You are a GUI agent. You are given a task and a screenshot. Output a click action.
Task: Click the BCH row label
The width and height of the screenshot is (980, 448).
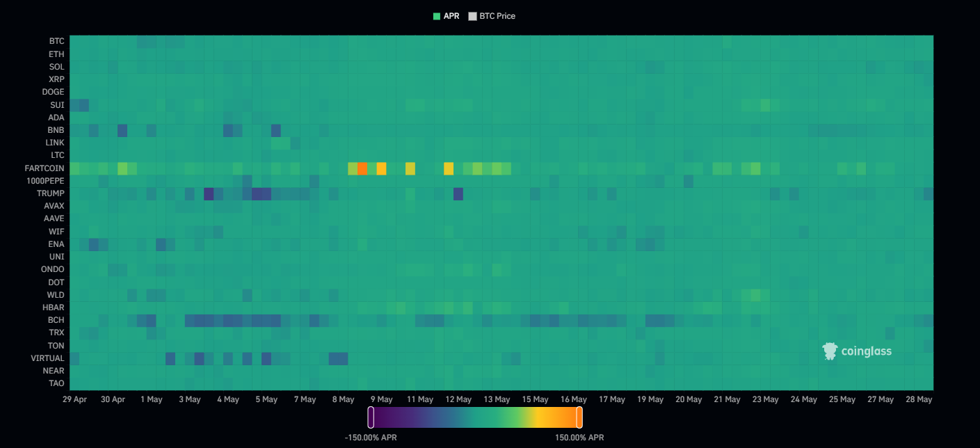click(56, 320)
